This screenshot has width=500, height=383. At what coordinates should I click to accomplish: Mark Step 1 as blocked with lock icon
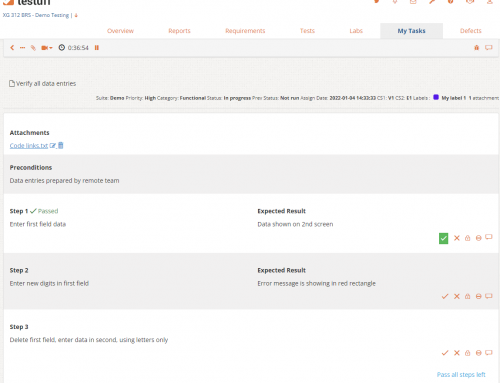[x=468, y=238]
